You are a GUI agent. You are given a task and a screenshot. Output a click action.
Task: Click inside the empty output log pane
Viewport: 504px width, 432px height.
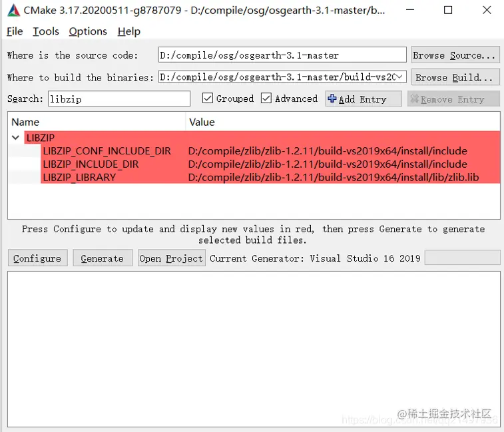(x=254, y=349)
